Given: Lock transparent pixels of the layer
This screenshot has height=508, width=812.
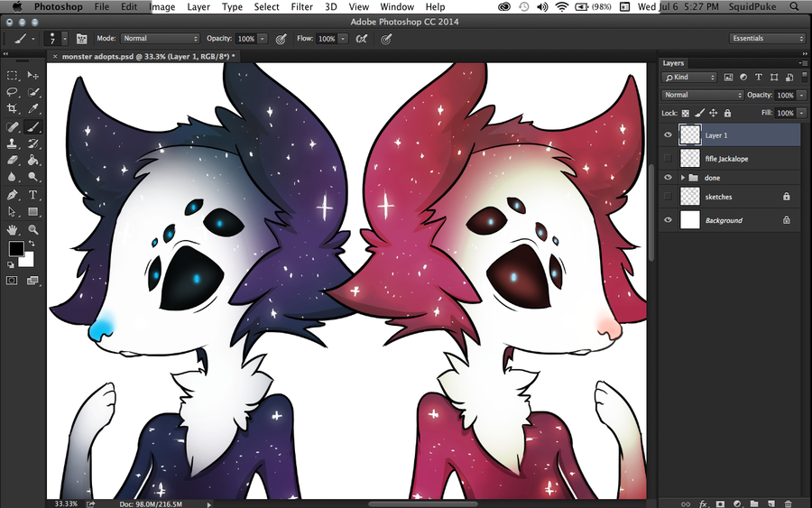Looking at the screenshot, I should point(686,113).
